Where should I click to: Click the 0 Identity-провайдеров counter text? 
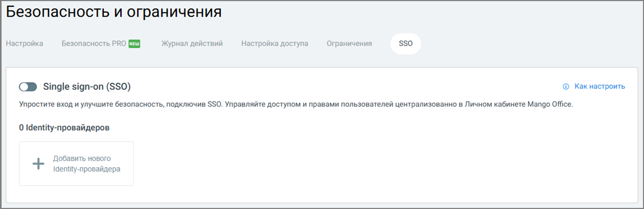[64, 127]
